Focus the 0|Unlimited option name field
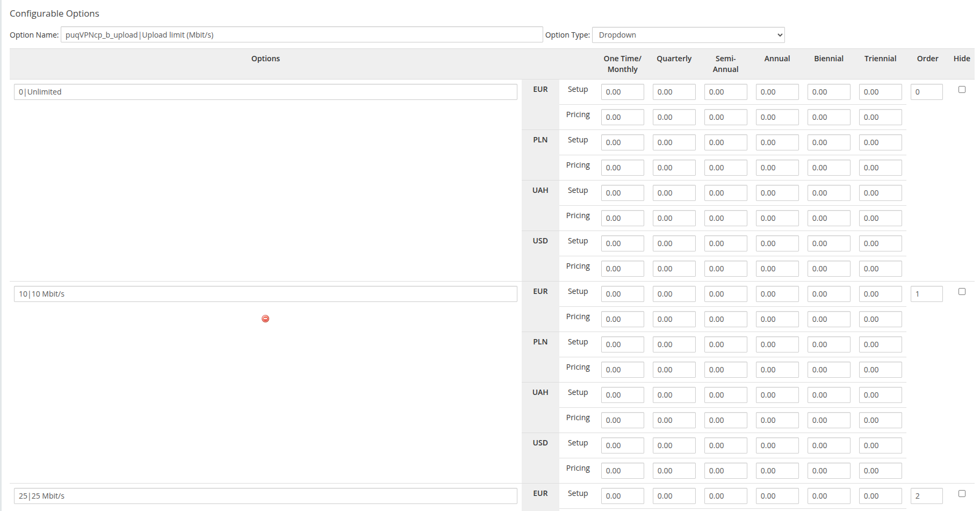The image size is (980, 511). [265, 92]
